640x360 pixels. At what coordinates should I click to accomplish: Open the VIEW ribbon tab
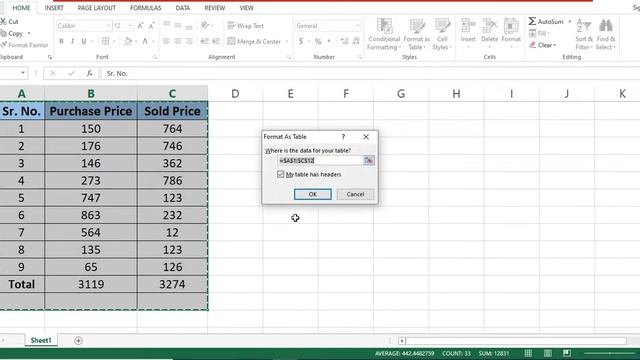coord(247,8)
